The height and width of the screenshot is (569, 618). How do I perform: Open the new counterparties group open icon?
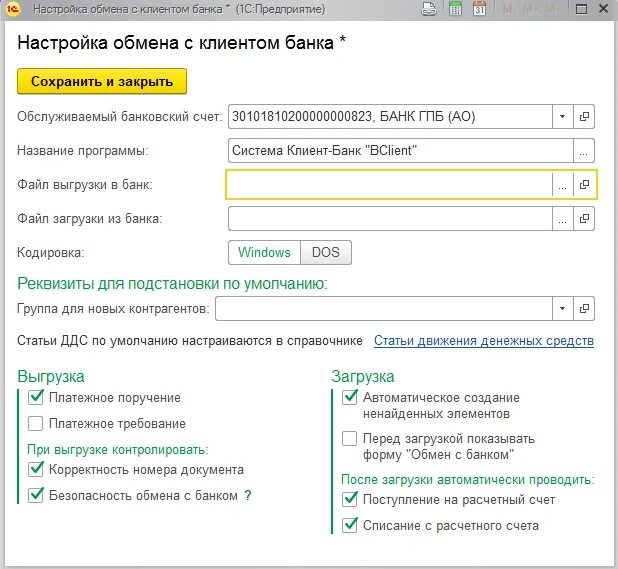click(584, 308)
